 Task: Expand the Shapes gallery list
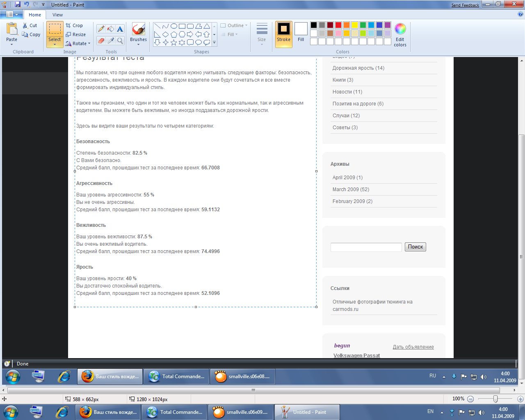click(214, 42)
